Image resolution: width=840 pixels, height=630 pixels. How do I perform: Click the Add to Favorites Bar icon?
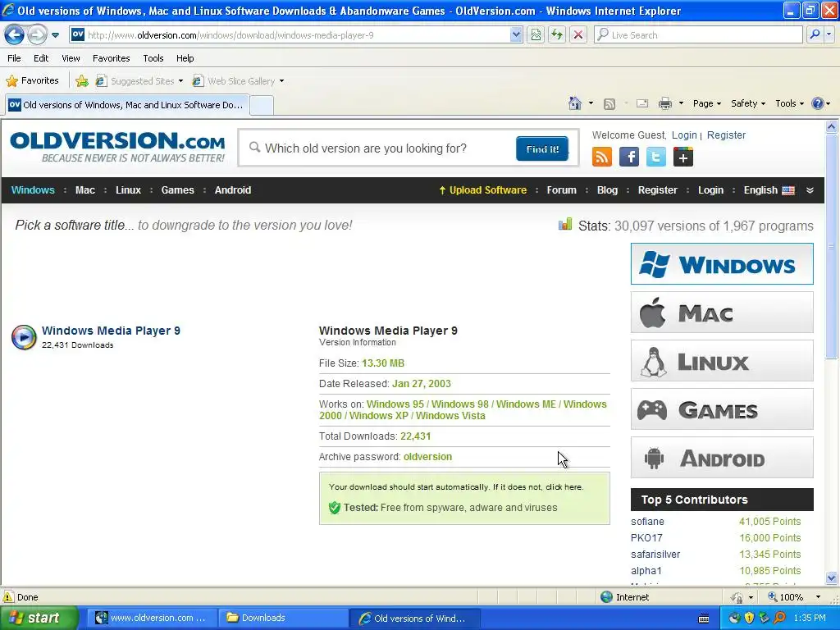point(82,81)
